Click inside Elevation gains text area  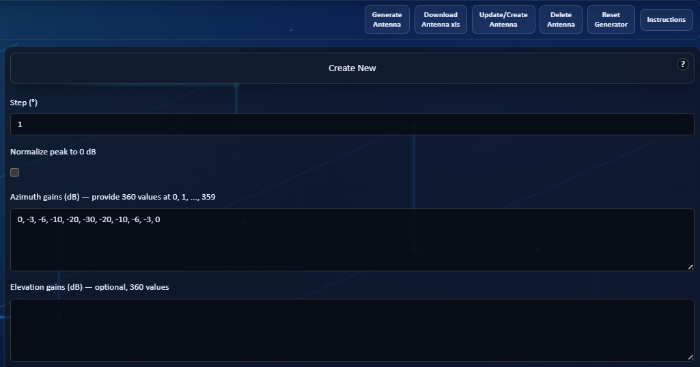[352, 330]
